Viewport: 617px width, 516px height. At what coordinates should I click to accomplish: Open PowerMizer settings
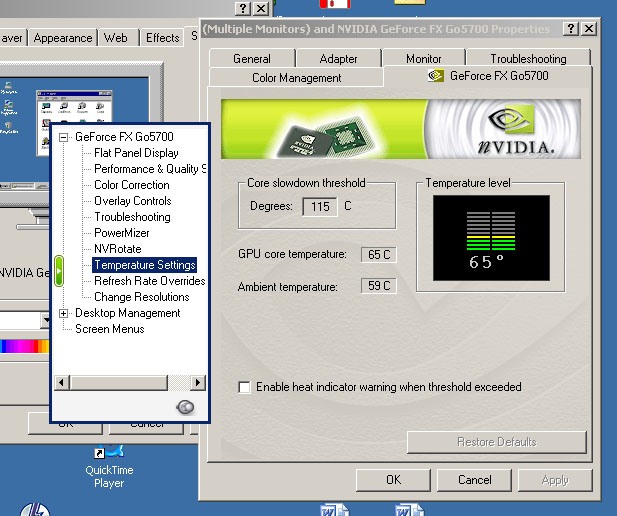(122, 233)
